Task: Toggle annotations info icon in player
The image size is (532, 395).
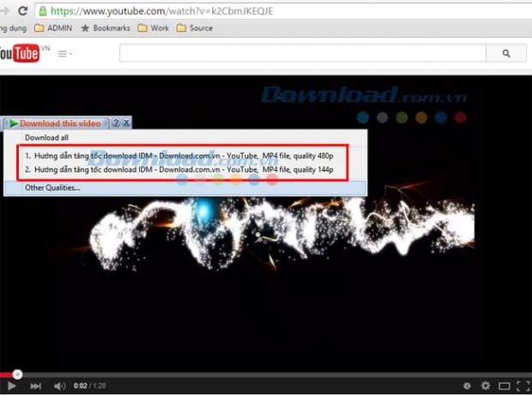Action: 467,386
